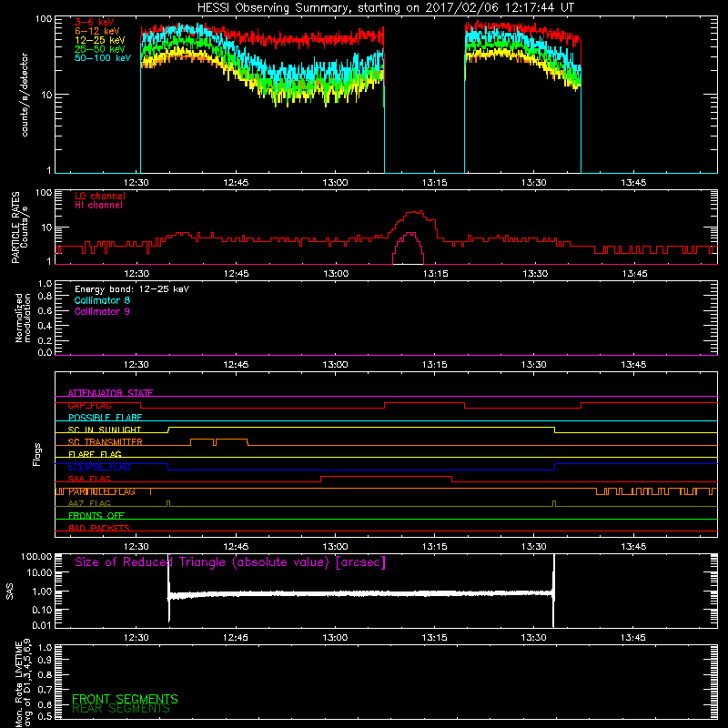Viewport: 728px width, 728px height.
Task: Select the 6-12 keV legend label
Action: pos(97,31)
